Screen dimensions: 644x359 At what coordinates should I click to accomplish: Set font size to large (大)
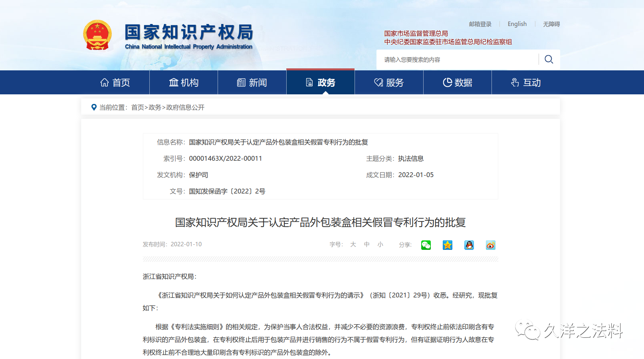click(353, 244)
